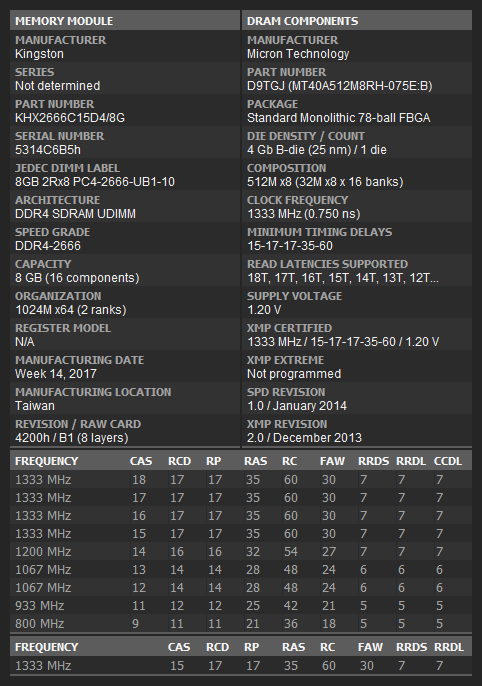The image size is (482, 686).
Task: Select the Kingston manufacturer value
Action: (39, 54)
